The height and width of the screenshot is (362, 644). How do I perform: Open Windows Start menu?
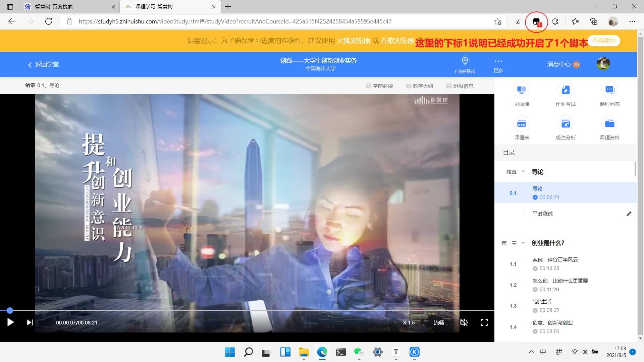click(230, 352)
